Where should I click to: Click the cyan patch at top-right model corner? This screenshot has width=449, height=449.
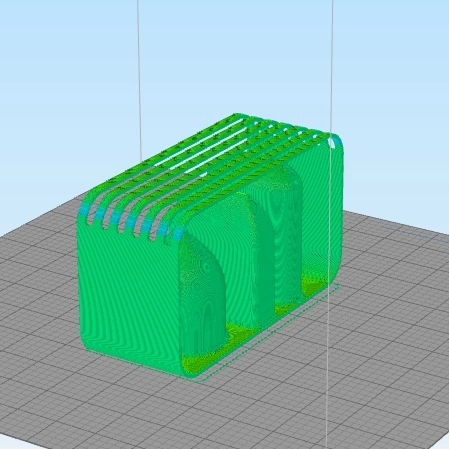338,142
